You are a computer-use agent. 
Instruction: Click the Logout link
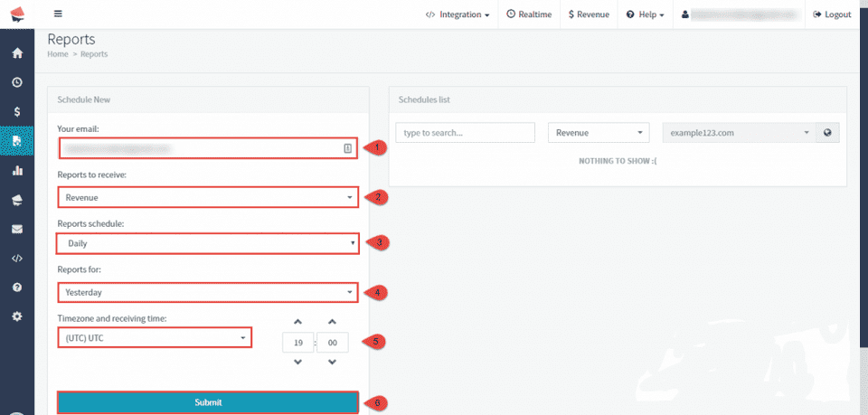click(832, 14)
